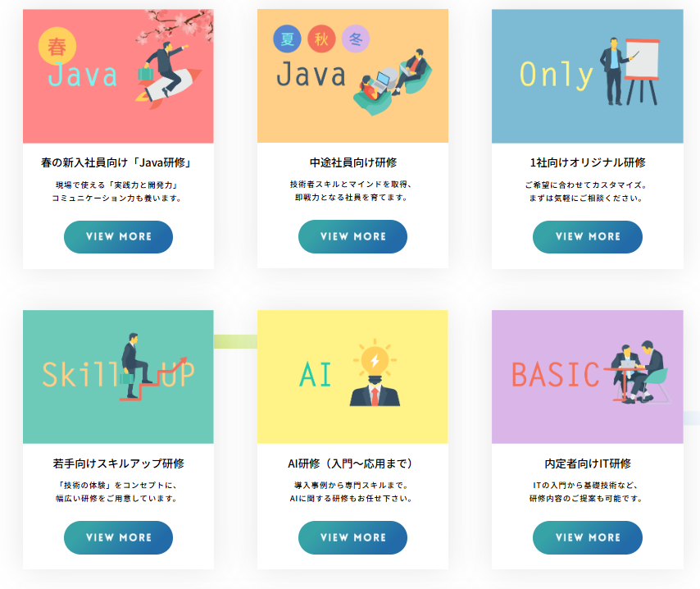Click the businessman riding rocket illustration
The height and width of the screenshot is (589, 700).
click(x=168, y=75)
